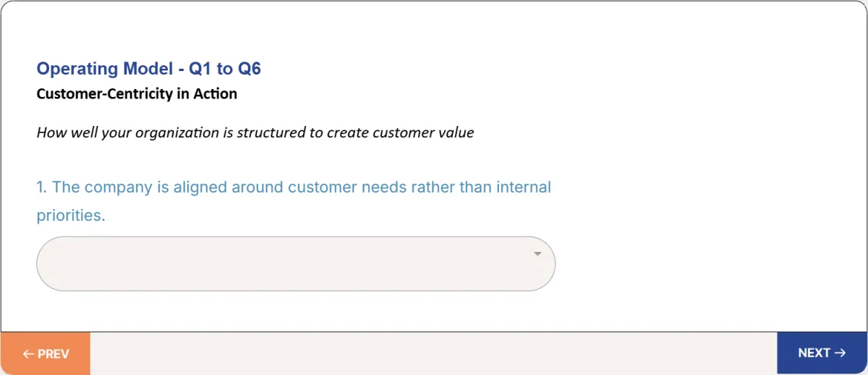
Task: Click the question text about customer needs alignment
Action: pyautogui.click(x=294, y=201)
